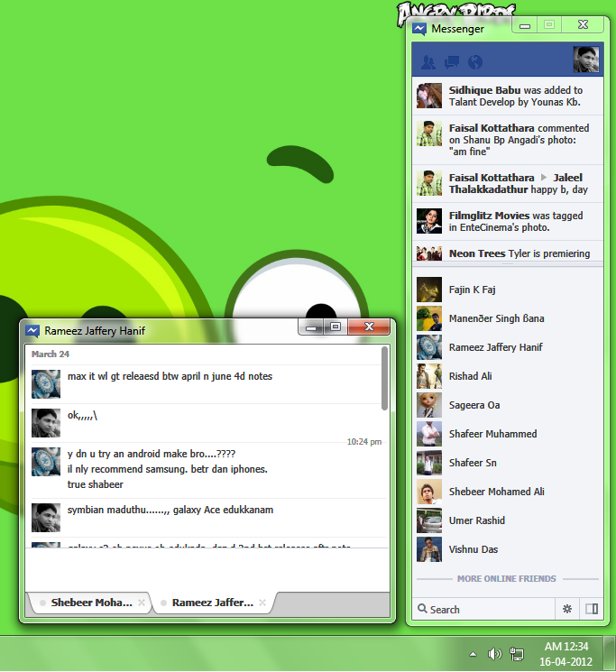
Task: Open taskbar clock showing AM 12:34
Action: point(566,654)
